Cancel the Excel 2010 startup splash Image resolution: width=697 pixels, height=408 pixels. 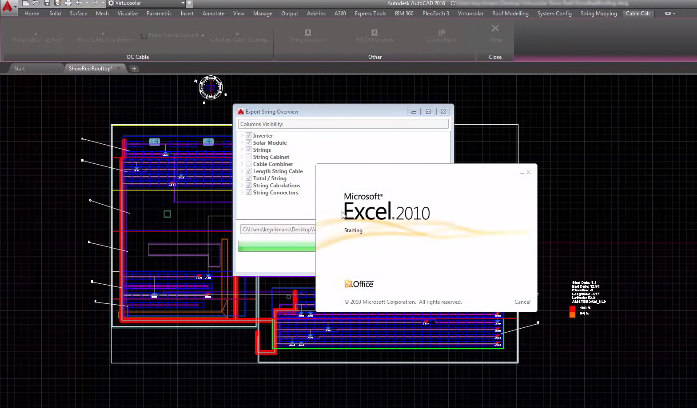point(522,302)
